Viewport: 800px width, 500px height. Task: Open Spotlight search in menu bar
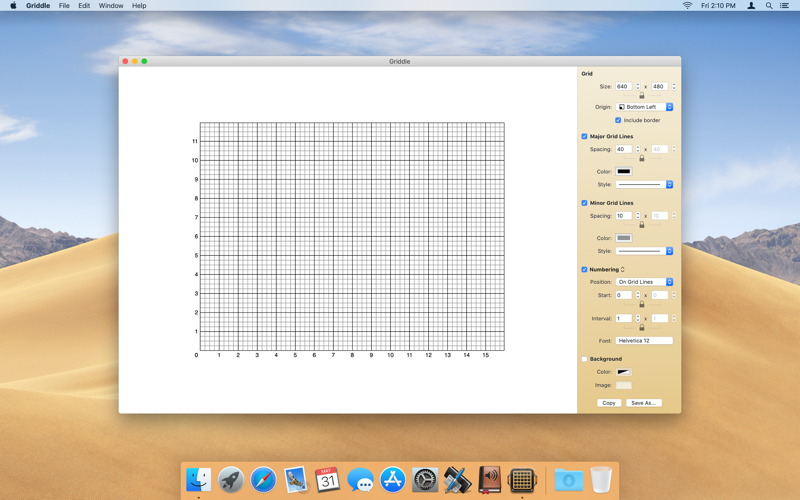pos(769,6)
